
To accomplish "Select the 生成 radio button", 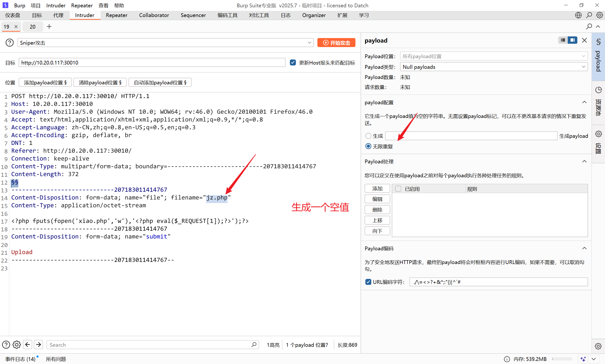I will point(368,136).
